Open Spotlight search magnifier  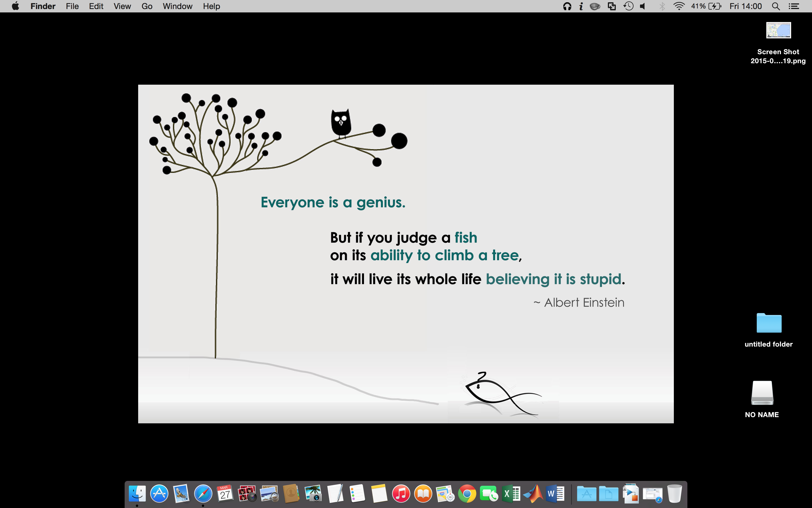[776, 6]
